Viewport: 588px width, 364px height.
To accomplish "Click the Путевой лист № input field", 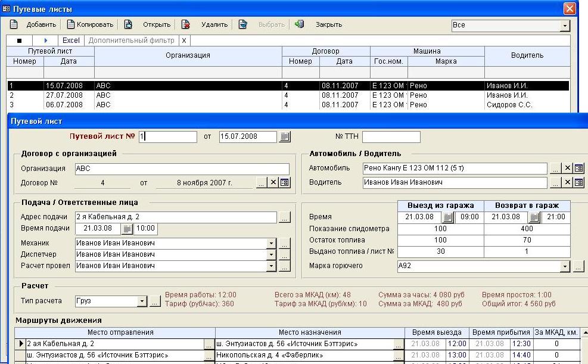I will [x=167, y=137].
